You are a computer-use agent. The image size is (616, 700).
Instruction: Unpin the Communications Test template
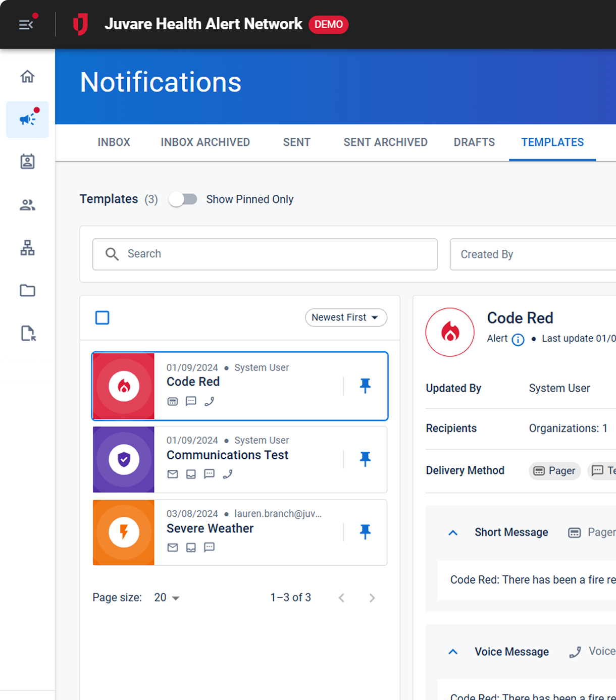[x=365, y=459]
